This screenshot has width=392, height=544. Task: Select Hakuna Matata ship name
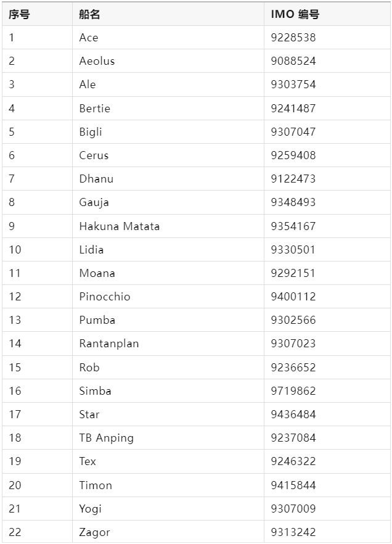119,226
